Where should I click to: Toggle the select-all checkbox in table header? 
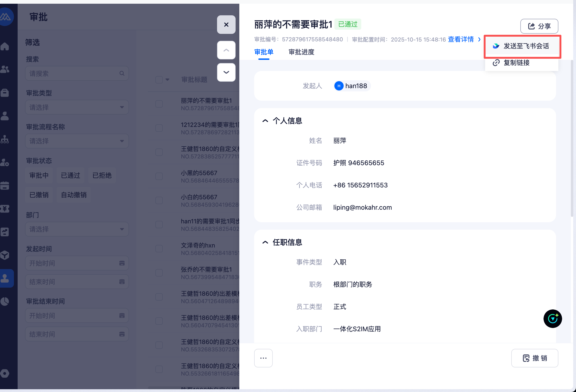point(159,80)
